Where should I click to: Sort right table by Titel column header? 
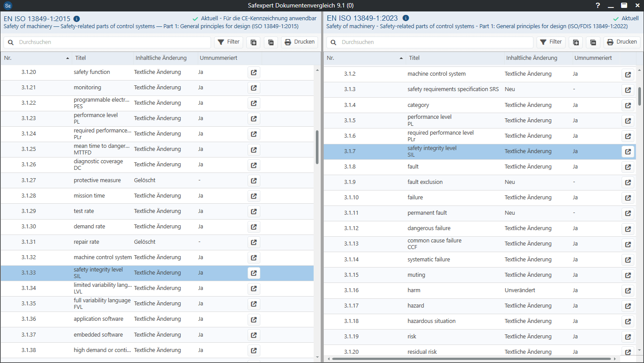[414, 58]
